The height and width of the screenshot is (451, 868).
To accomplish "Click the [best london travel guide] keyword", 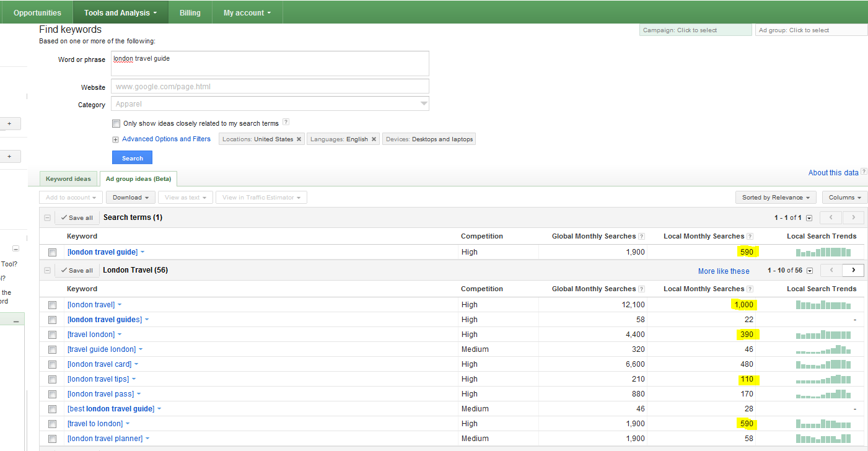I will (x=111, y=409).
